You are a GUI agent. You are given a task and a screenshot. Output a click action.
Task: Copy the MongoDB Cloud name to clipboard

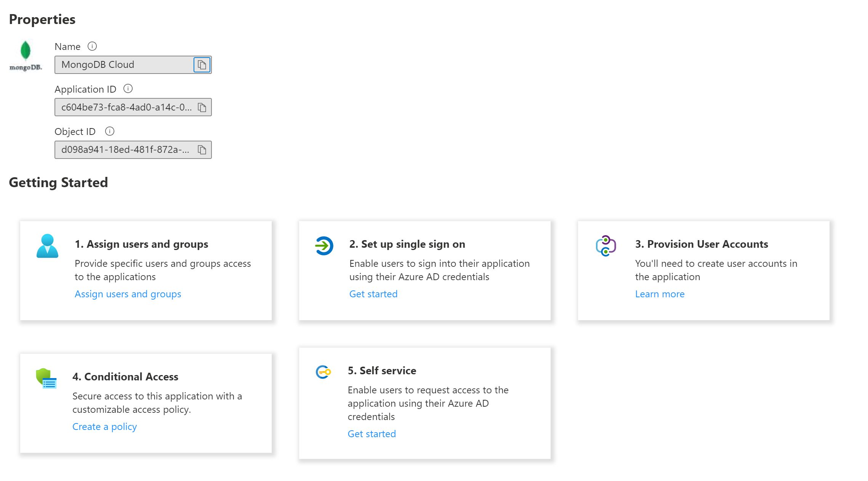click(x=202, y=65)
